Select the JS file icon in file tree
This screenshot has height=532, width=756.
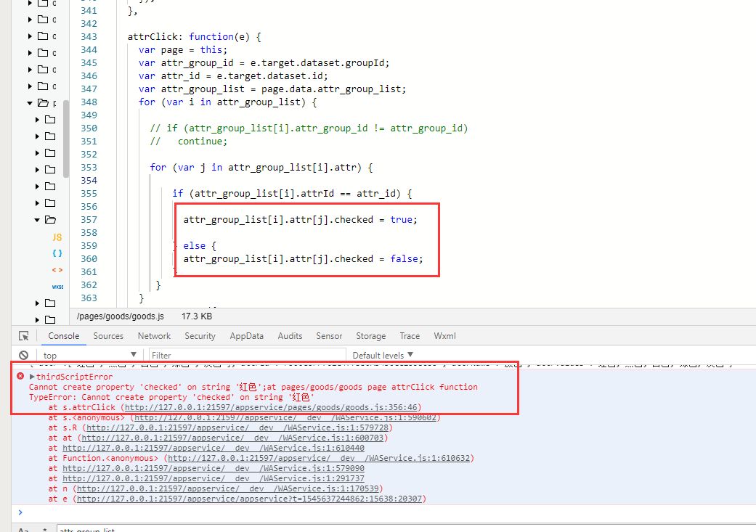click(x=57, y=237)
